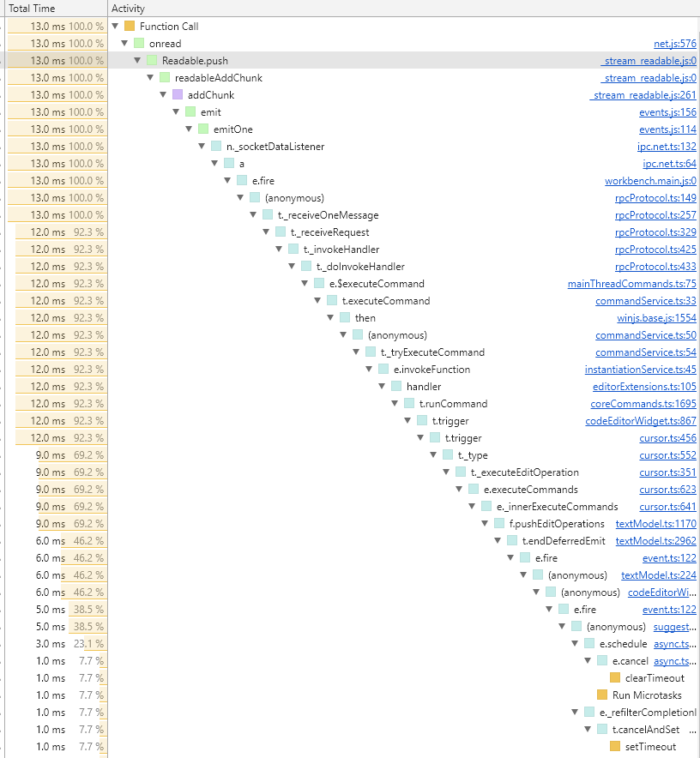The width and height of the screenshot is (700, 758).
Task: Collapse the Function Call root node
Action: coord(115,26)
